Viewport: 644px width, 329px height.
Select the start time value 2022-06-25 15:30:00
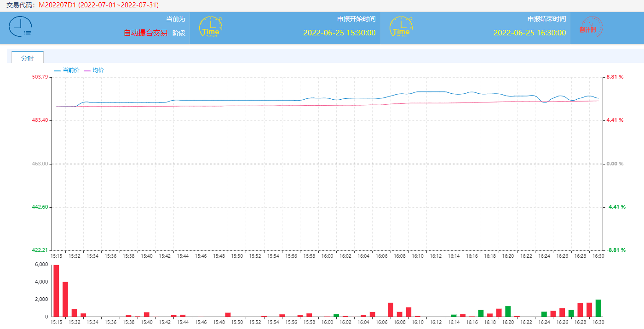[x=339, y=33]
